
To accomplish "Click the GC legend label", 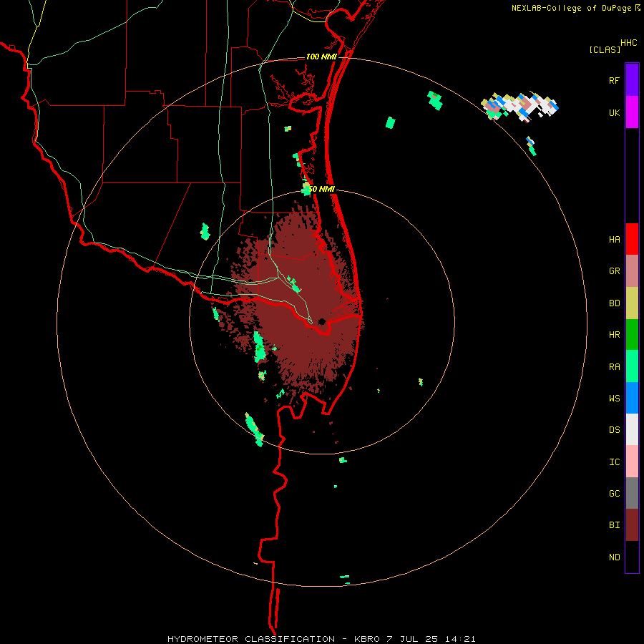I will pyautogui.click(x=614, y=494).
